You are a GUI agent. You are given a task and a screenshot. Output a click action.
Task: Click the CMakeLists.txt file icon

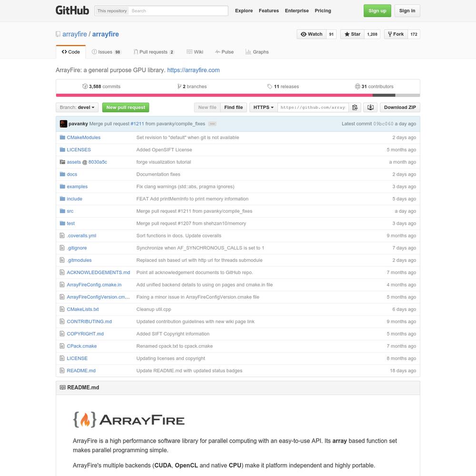[x=62, y=309]
